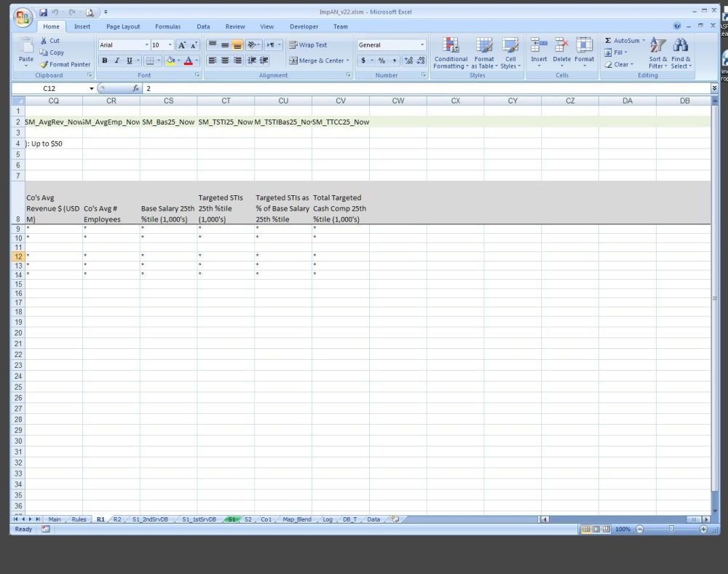Image resolution: width=728 pixels, height=574 pixels.
Task: Expand the Name Box dropdown arrow
Action: pos(92,88)
